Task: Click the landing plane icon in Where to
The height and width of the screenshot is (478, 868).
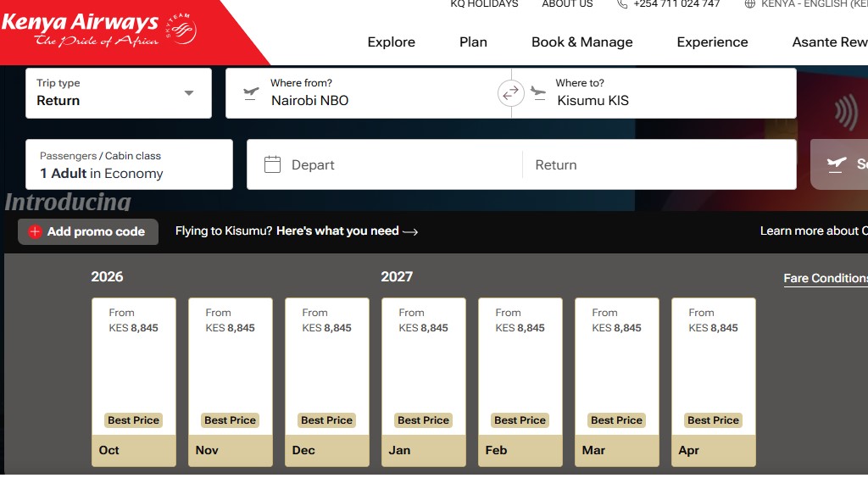Action: 537,93
